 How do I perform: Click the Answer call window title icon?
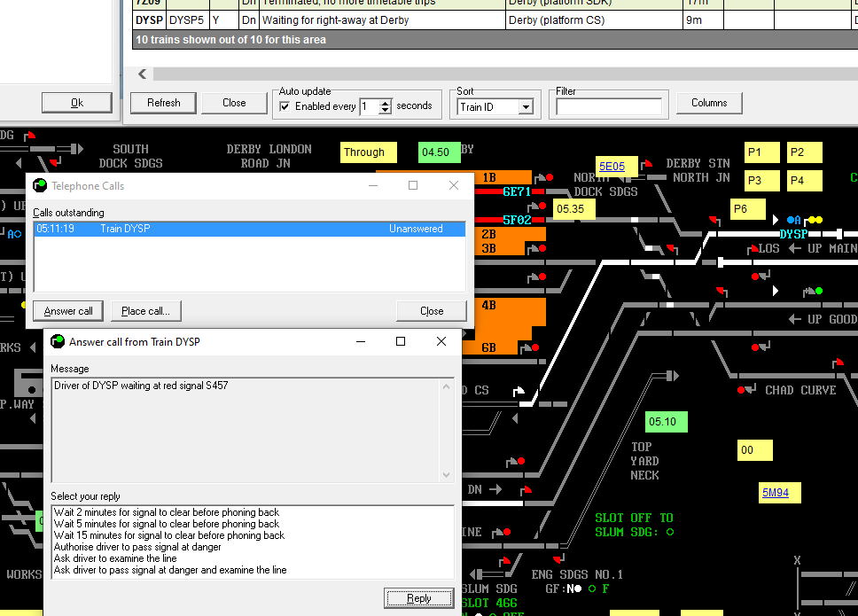58,342
